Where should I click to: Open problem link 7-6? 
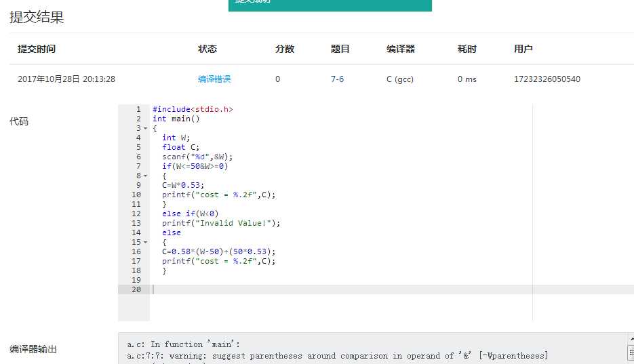(337, 79)
